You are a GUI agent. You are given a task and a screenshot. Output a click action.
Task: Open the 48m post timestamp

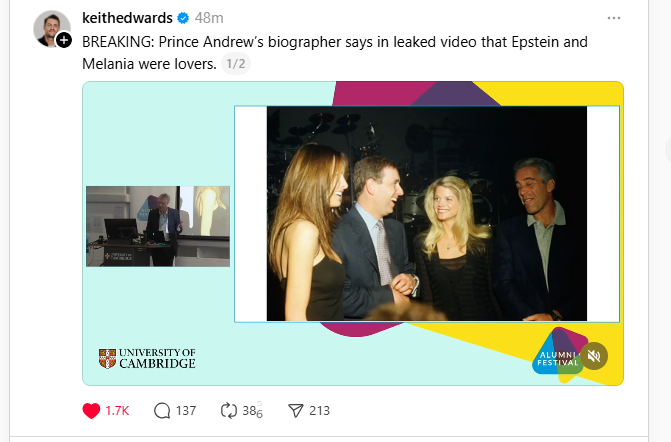209,18
